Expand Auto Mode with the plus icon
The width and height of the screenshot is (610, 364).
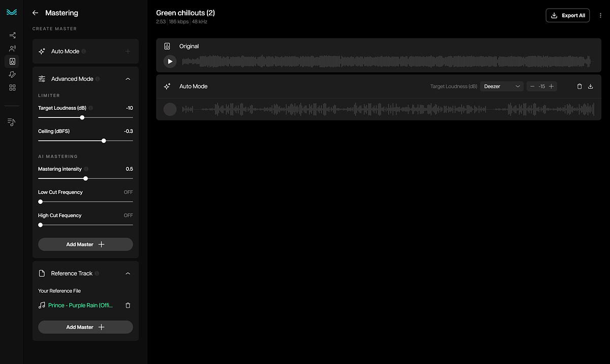click(x=128, y=51)
